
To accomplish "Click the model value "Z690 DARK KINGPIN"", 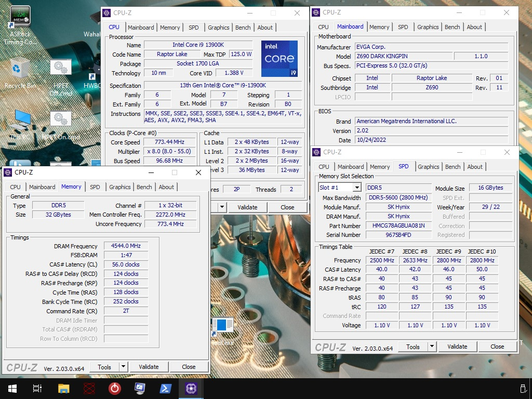I will [403, 56].
